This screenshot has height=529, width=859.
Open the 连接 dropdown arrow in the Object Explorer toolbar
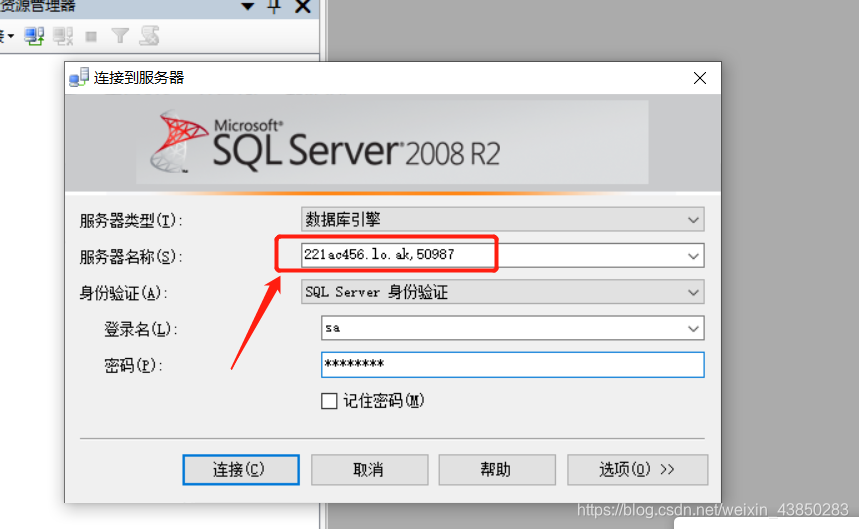coord(10,37)
